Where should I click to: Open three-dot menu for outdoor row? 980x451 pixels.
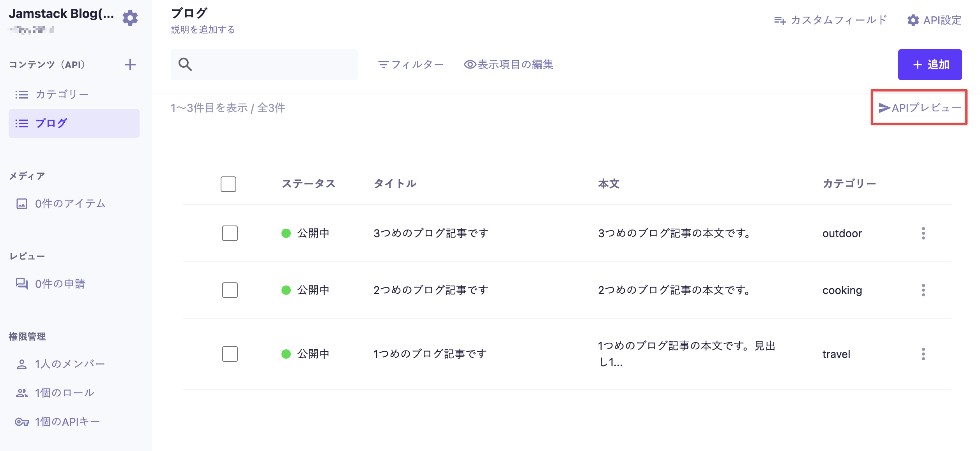(923, 233)
